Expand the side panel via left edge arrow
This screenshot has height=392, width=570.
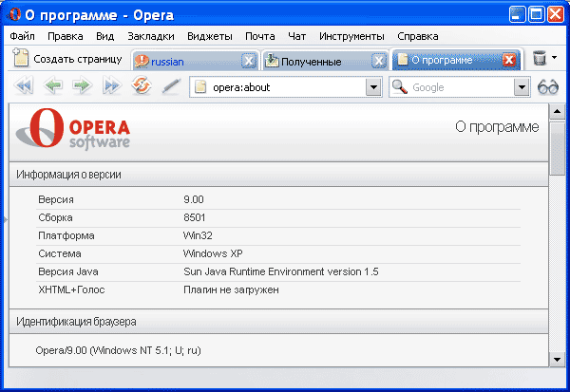[5, 219]
